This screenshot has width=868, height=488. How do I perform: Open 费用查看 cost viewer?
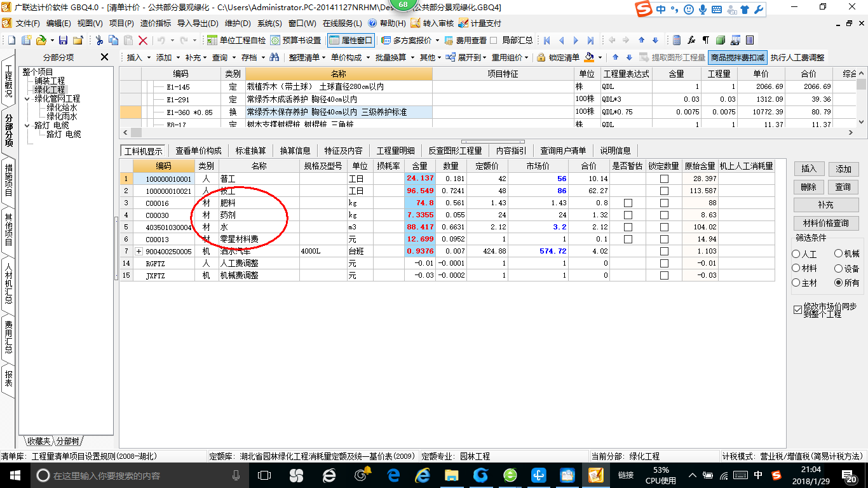(x=465, y=40)
